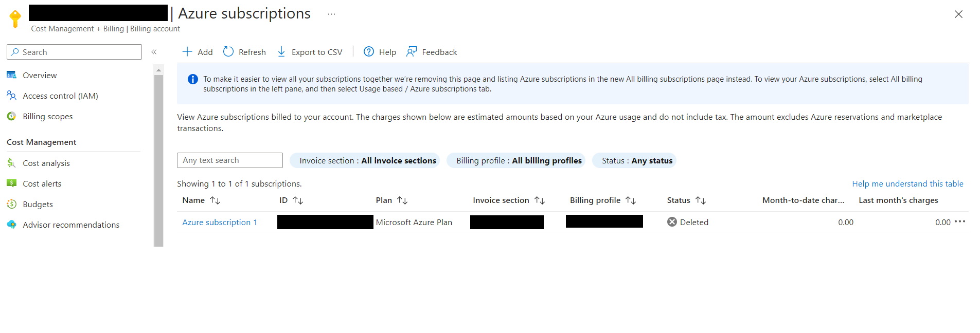The image size is (980, 333).
Task: Click the Cost alerts icon
Action: [x=11, y=183]
